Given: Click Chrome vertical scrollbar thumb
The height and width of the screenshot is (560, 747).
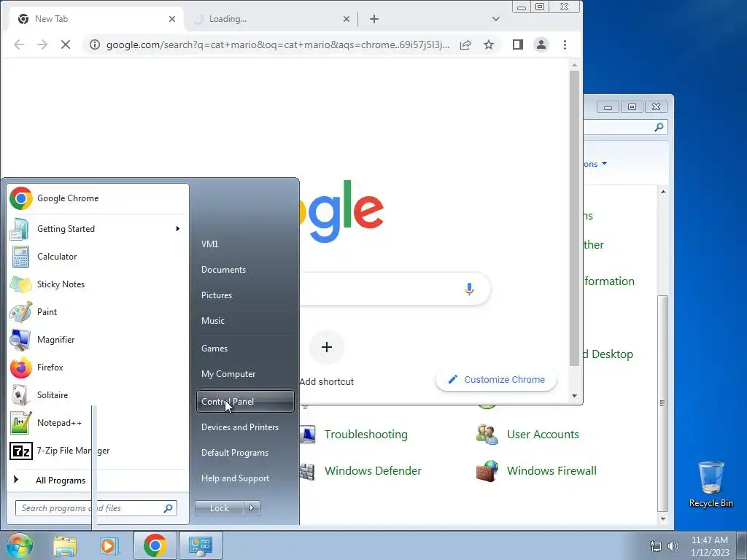Looking at the screenshot, I should [575, 219].
